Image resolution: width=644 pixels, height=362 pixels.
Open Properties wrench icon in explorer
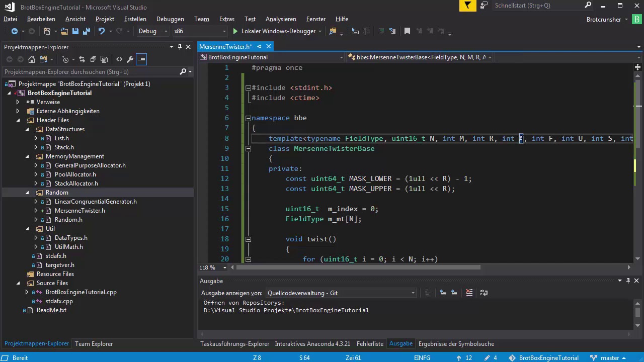point(130,59)
